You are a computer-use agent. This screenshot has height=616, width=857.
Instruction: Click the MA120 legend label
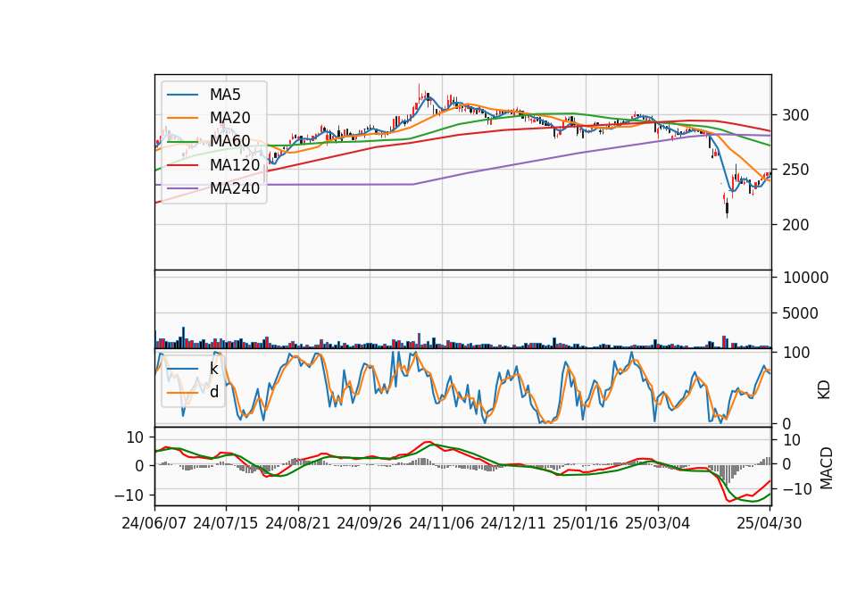235,164
